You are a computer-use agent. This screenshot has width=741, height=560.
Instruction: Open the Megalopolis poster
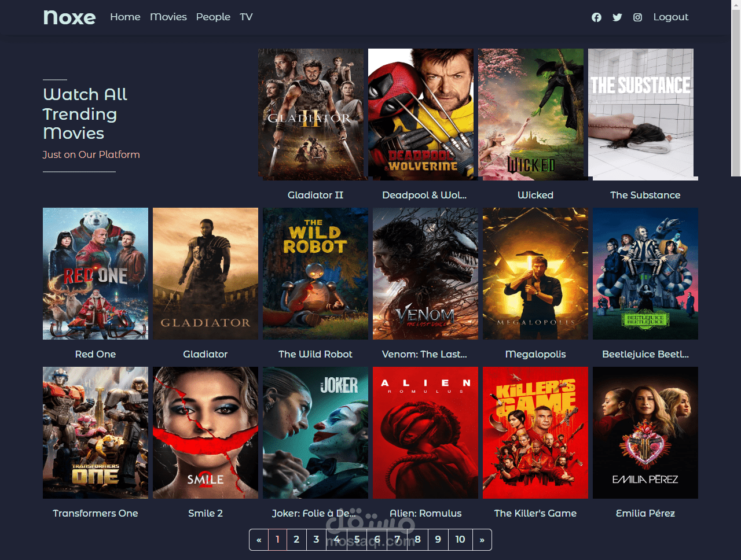535,274
